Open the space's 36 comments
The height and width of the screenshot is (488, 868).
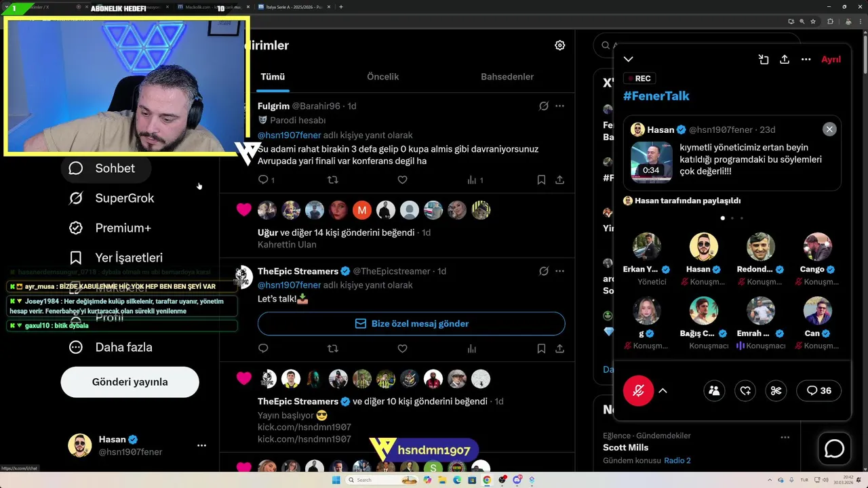coord(819,390)
